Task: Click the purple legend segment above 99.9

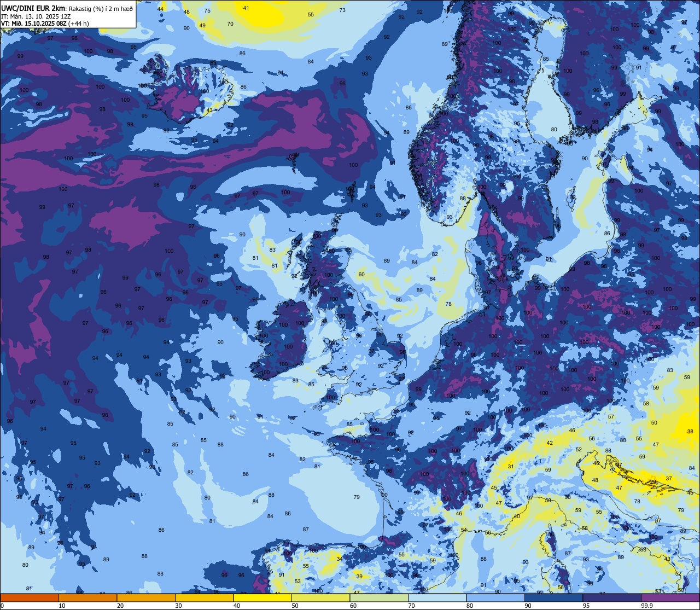Action: coord(670,597)
